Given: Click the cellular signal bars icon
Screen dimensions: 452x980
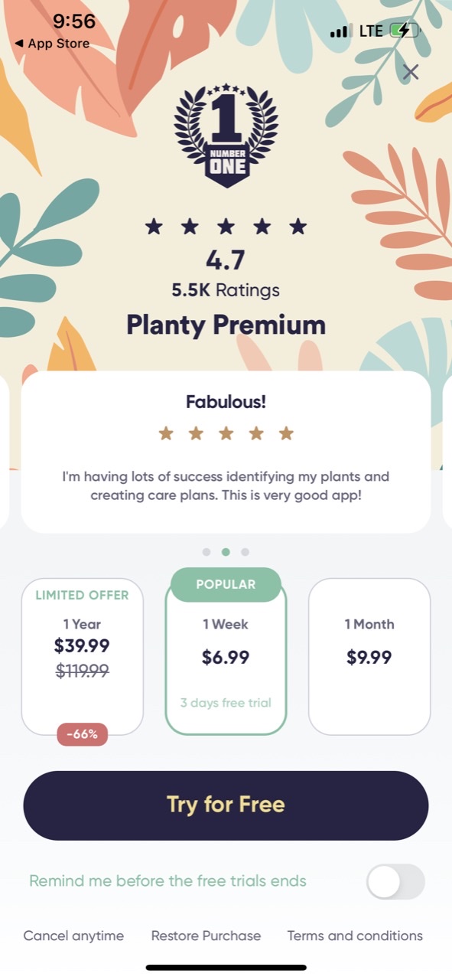Looking at the screenshot, I should point(338,31).
